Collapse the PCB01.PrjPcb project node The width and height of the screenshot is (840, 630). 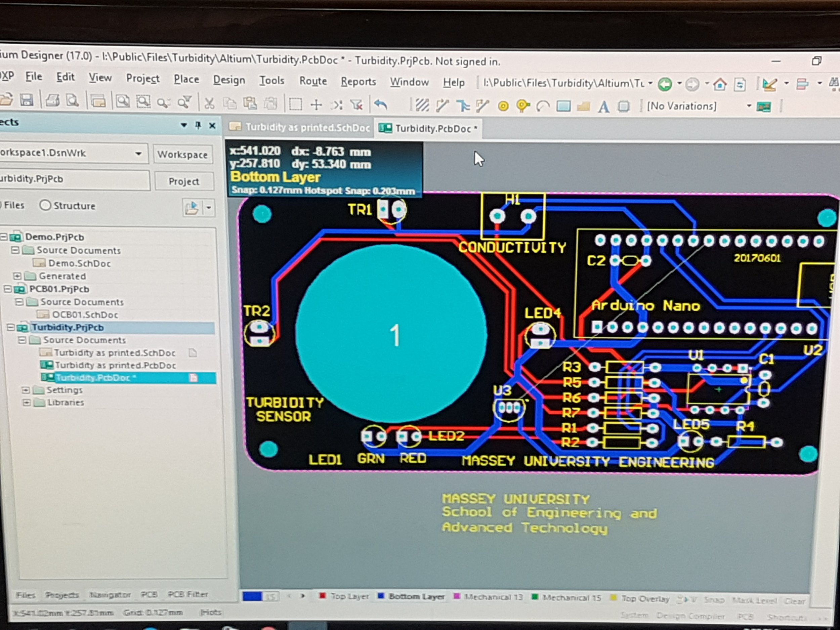click(7, 289)
